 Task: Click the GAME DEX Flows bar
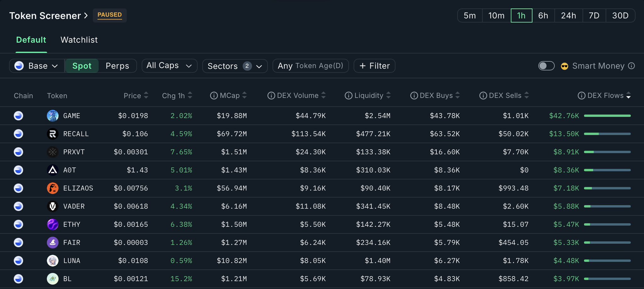pos(607,116)
